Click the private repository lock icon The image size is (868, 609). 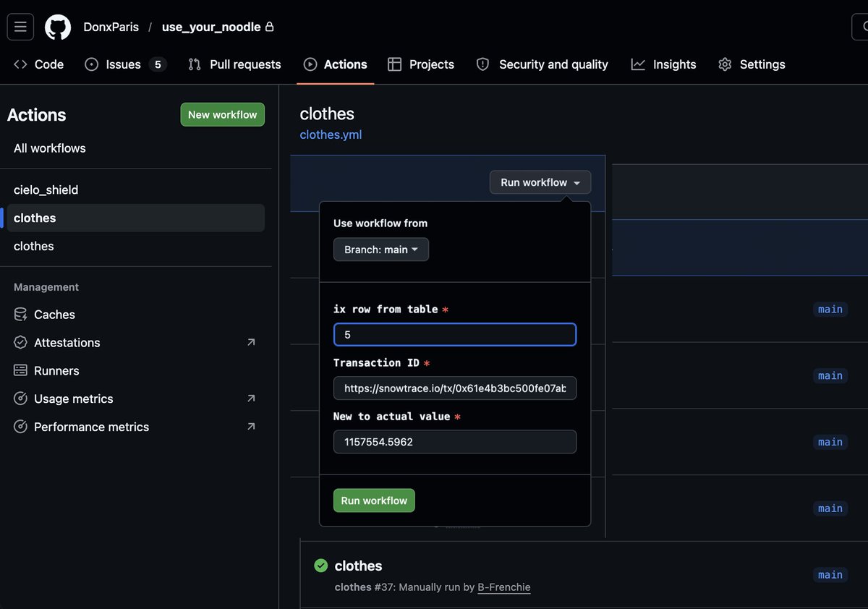[270, 27]
